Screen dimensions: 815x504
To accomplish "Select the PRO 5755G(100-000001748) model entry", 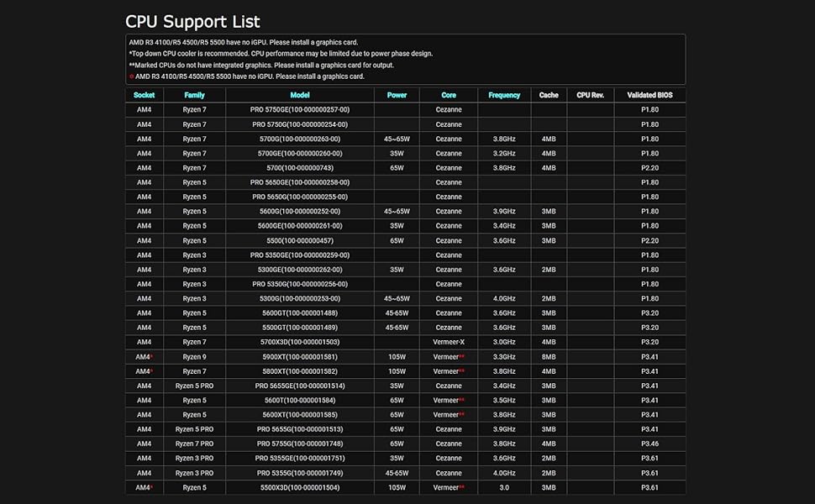I will point(300,444).
